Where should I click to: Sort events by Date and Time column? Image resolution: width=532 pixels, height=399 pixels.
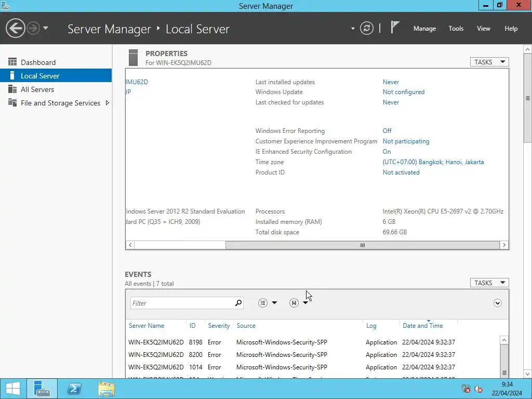pyautogui.click(x=422, y=325)
